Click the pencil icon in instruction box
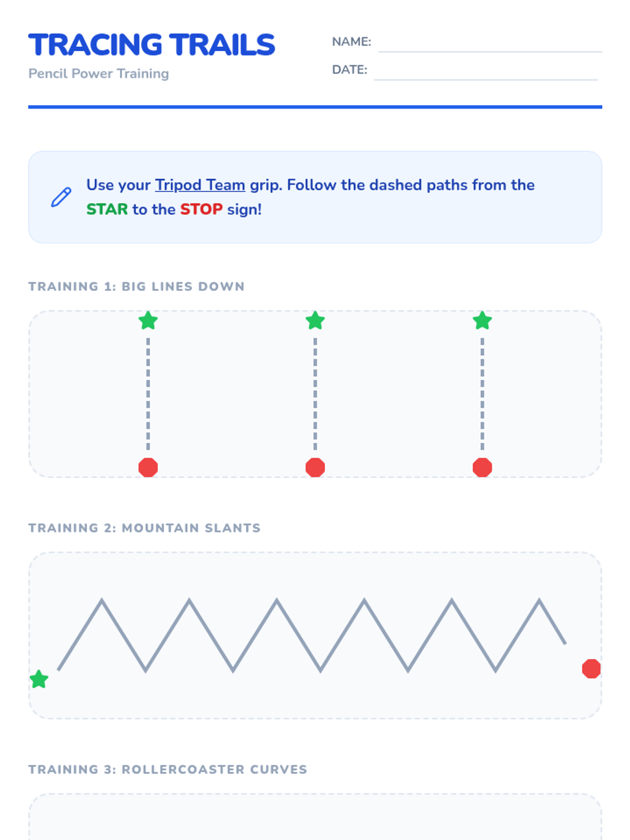The height and width of the screenshot is (840, 630). coord(61,197)
